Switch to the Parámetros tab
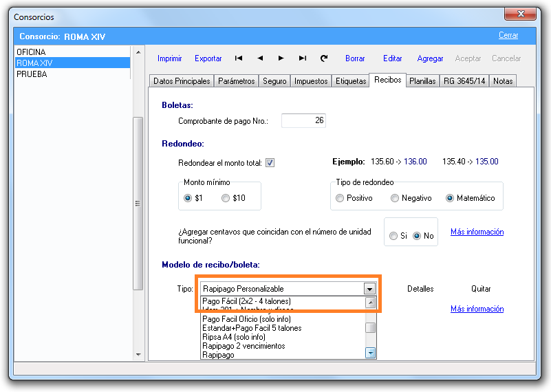551x392 pixels. (237, 81)
